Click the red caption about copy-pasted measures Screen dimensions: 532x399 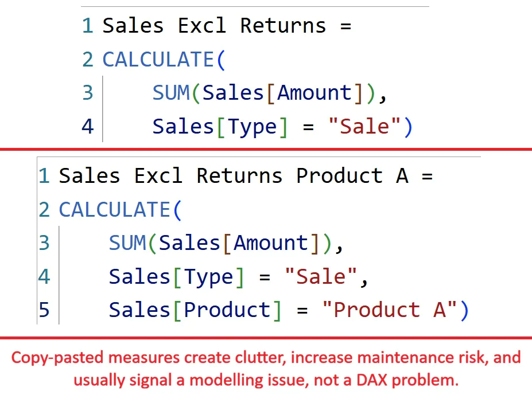pyautogui.click(x=266, y=369)
